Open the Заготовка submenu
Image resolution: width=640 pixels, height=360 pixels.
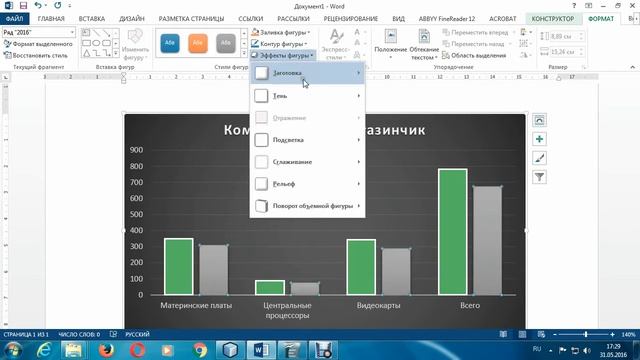[307, 73]
